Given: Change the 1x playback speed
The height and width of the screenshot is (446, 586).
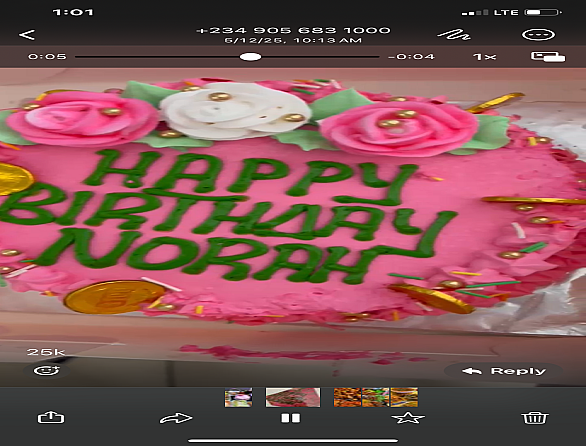Looking at the screenshot, I should pyautogui.click(x=484, y=57).
